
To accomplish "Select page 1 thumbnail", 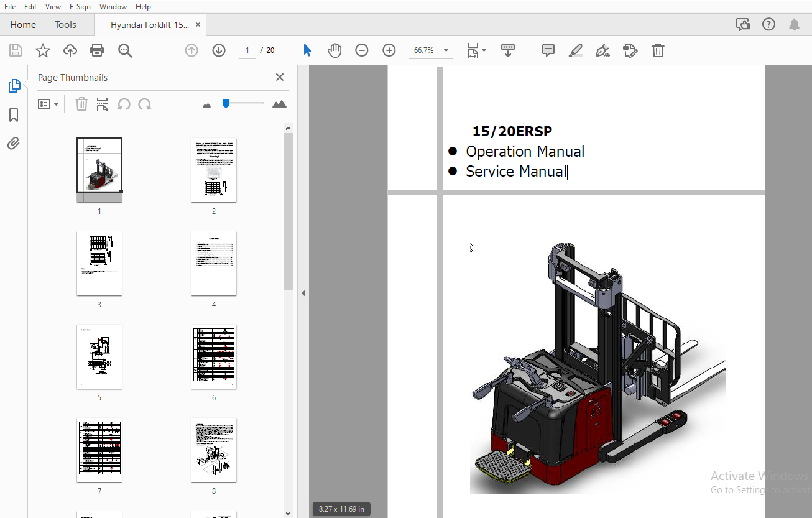I will (x=99, y=170).
